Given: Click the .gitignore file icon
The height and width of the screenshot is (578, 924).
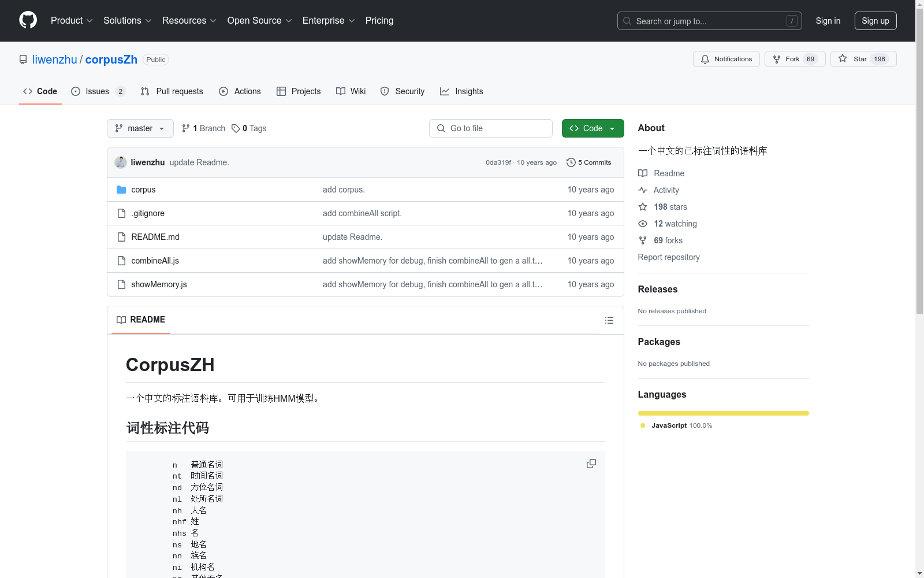Looking at the screenshot, I should [121, 213].
